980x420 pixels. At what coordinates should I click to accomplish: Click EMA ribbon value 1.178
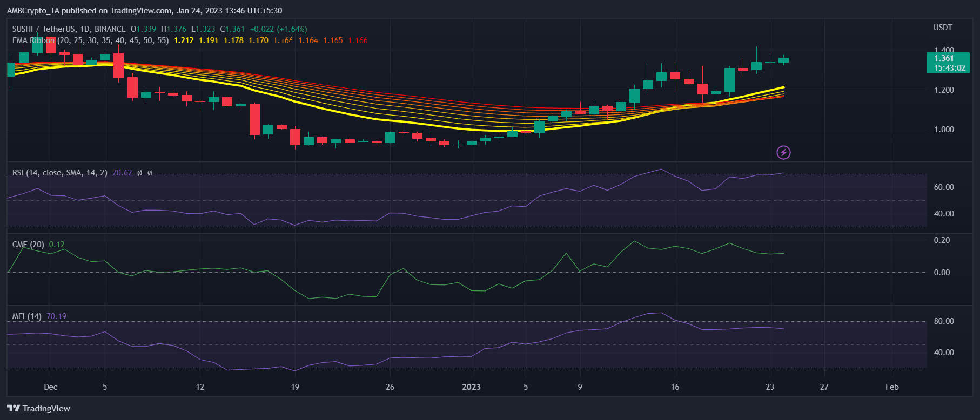click(234, 40)
